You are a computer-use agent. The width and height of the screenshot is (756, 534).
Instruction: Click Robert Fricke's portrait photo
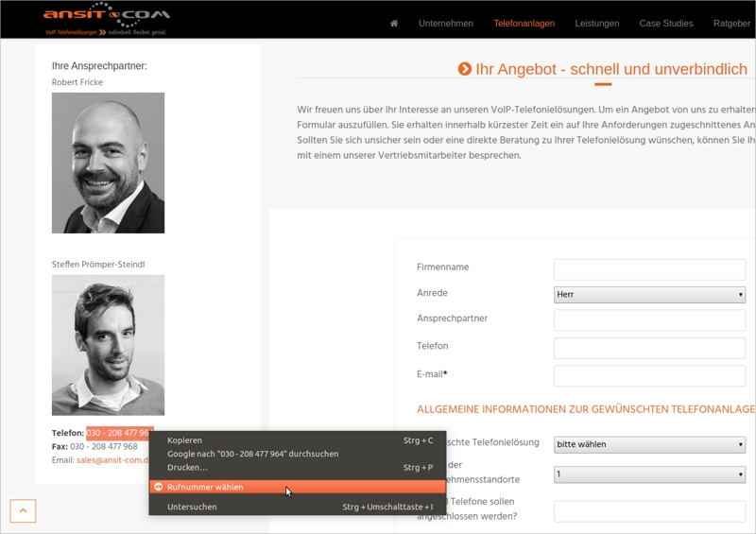[x=108, y=164]
